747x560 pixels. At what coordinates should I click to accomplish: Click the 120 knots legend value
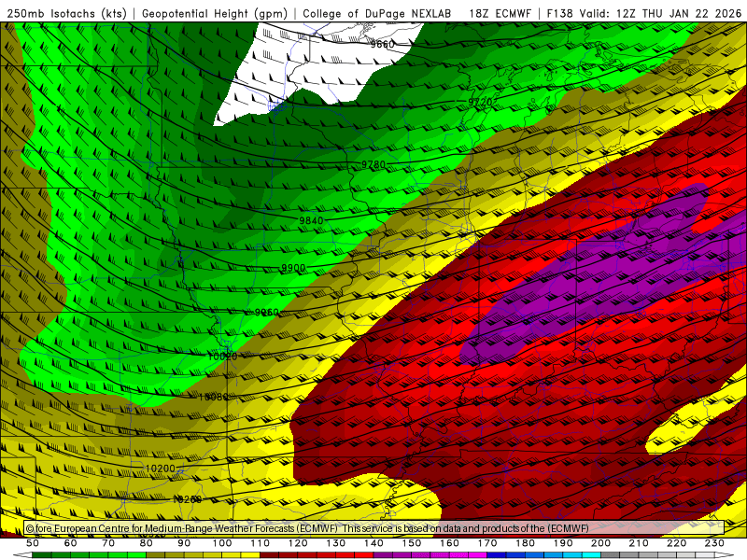298,543
